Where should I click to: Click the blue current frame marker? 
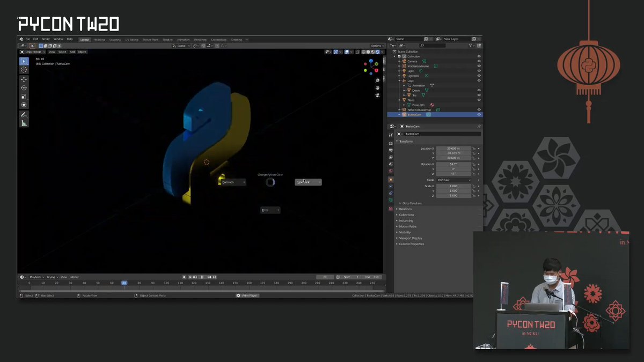[124, 283]
